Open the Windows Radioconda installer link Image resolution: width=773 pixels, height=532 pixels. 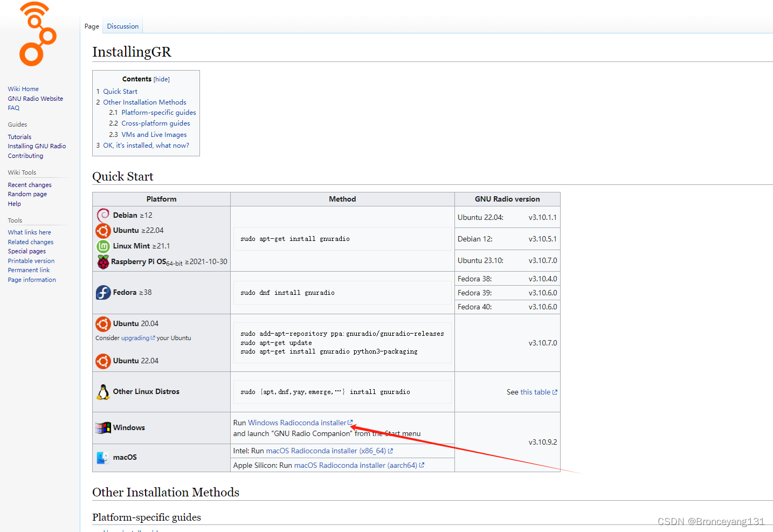297,423
